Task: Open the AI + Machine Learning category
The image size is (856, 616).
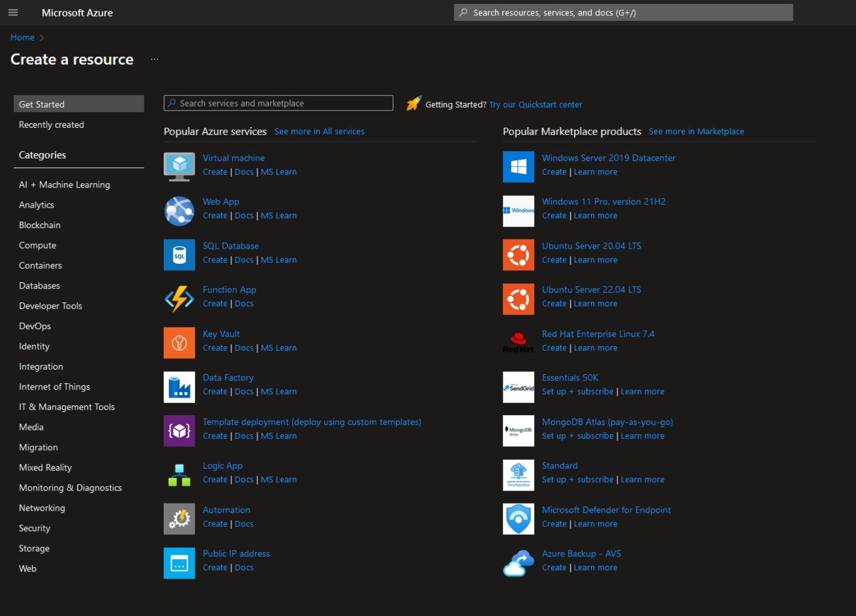Action: coord(64,185)
